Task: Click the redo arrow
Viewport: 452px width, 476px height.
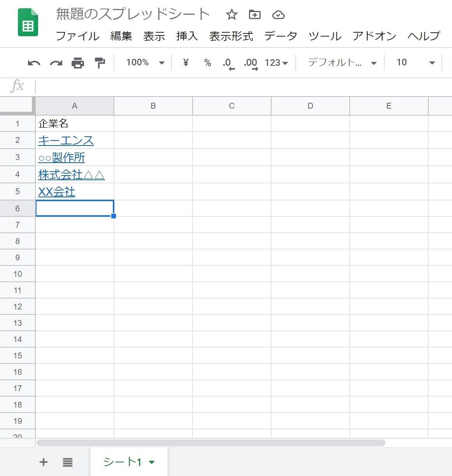Action: pos(56,63)
